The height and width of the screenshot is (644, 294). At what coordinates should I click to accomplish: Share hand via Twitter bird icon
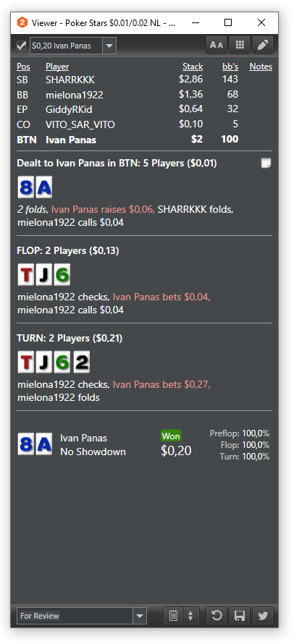tap(263, 616)
